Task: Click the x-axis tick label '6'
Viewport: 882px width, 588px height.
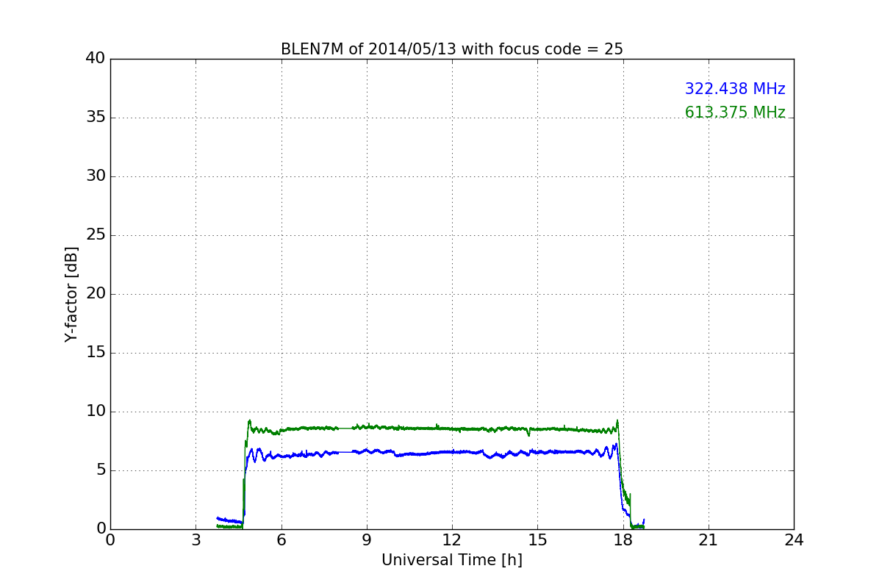Action: pos(281,540)
